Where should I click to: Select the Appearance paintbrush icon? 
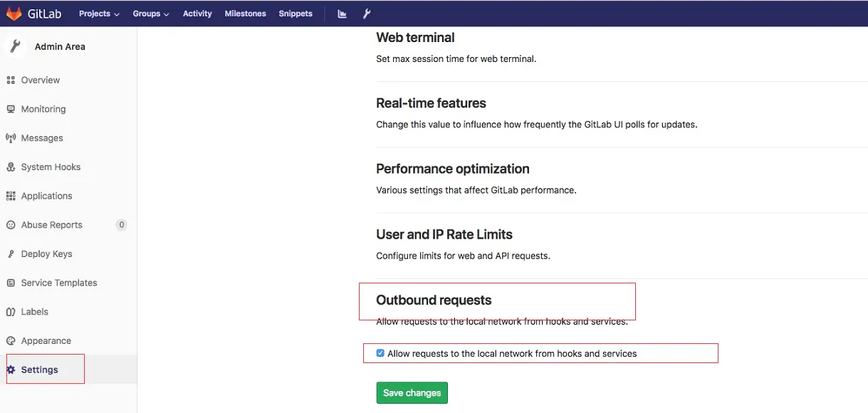tap(10, 340)
